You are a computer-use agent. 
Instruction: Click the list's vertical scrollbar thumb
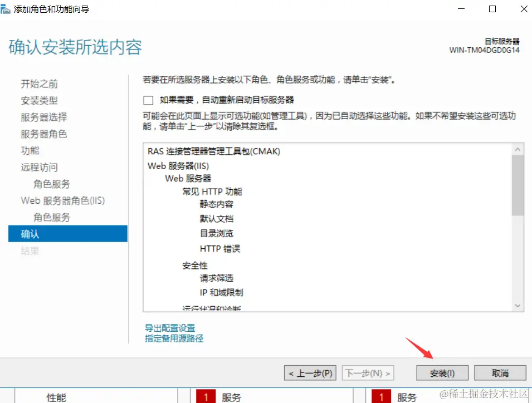coord(518,185)
